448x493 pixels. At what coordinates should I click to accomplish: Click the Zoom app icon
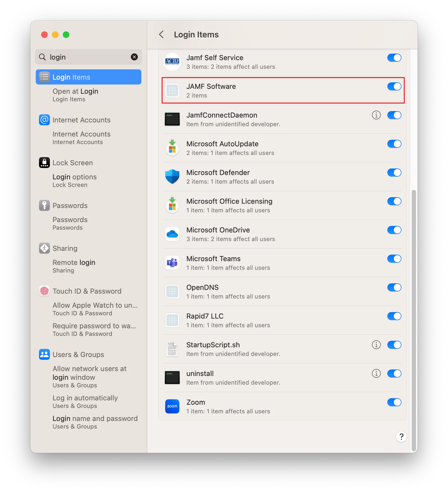[172, 406]
